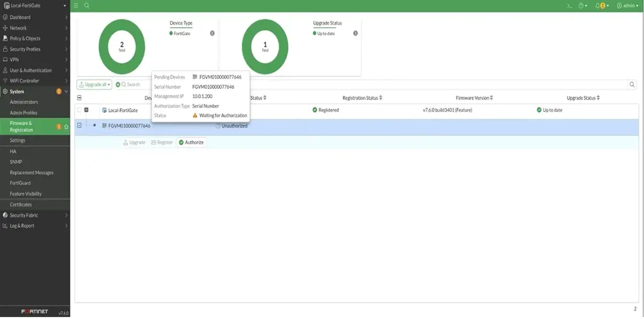
Task: Click the Dashboard gauge icon
Action: click(5, 17)
